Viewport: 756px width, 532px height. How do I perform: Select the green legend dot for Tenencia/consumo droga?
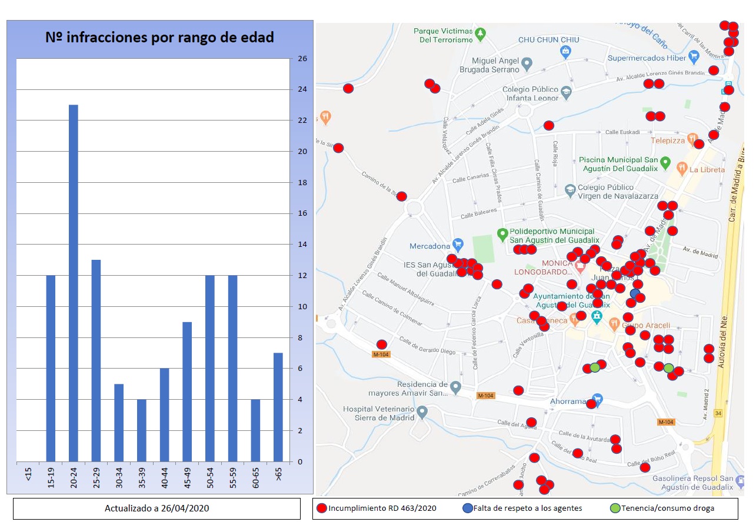pyautogui.click(x=615, y=508)
